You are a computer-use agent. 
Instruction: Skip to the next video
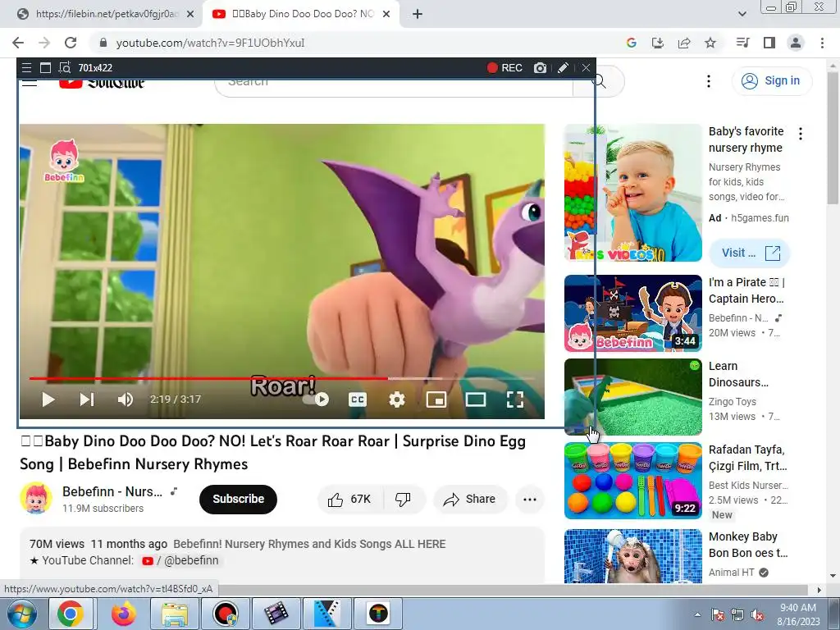click(x=87, y=399)
